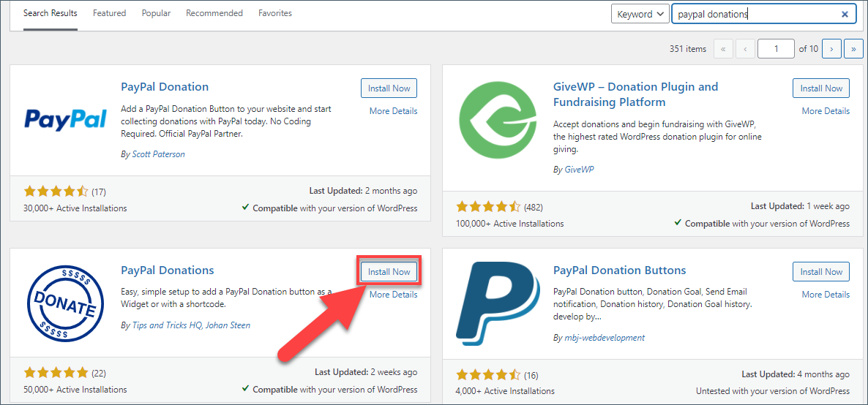Image resolution: width=868 pixels, height=405 pixels.
Task: Open the GiveWP author link
Action: [578, 170]
